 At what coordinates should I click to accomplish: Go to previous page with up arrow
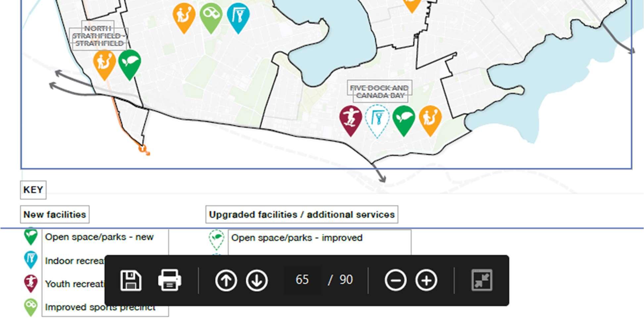[x=226, y=280]
